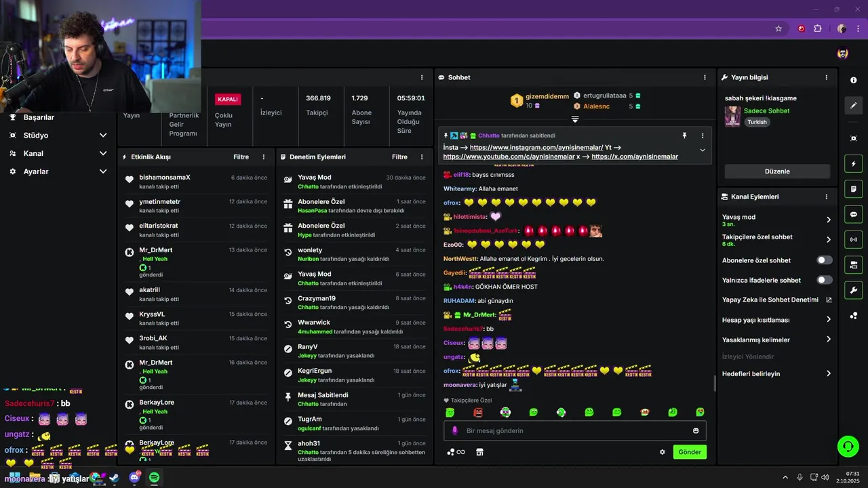The height and width of the screenshot is (488, 868).
Task: Open Chrome extensions puzzle icon
Action: coord(818,28)
